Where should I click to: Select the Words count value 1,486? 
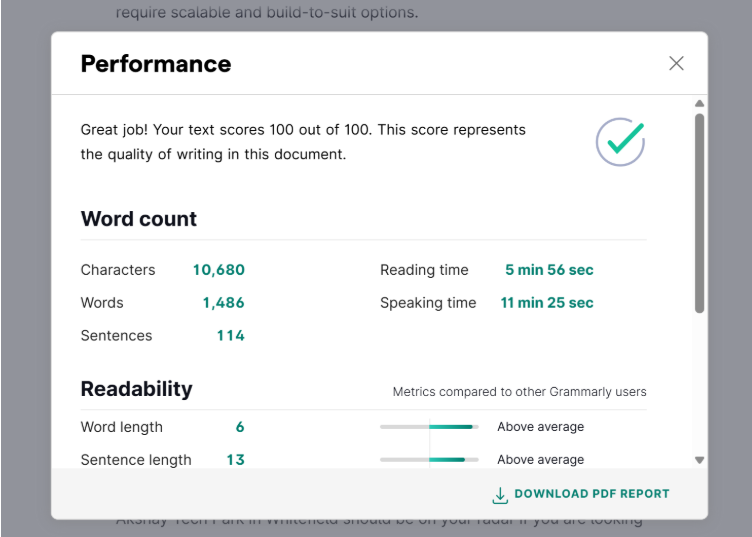tap(223, 303)
